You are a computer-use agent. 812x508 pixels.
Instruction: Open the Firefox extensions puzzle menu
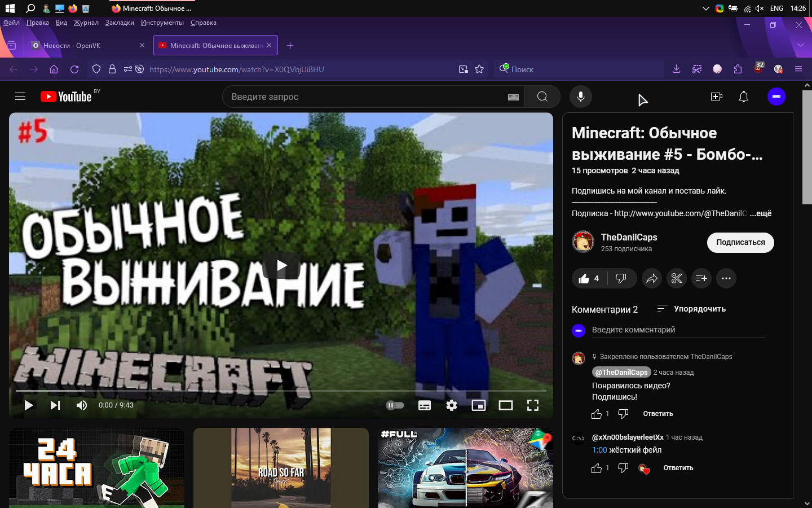[738, 69]
